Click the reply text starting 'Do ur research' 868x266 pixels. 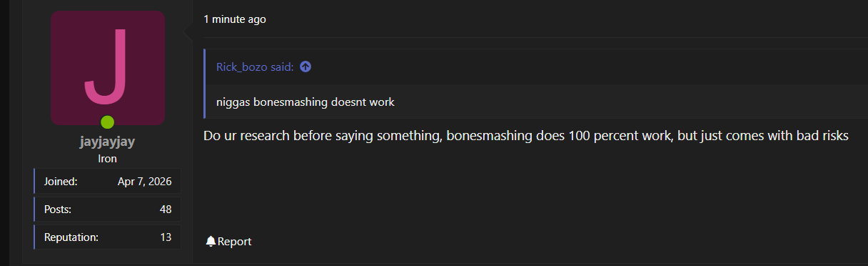pyautogui.click(x=525, y=136)
